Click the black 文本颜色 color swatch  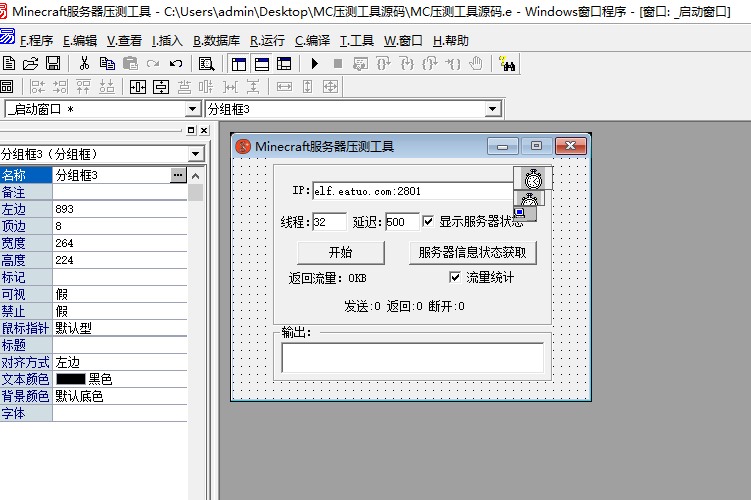tap(70, 379)
